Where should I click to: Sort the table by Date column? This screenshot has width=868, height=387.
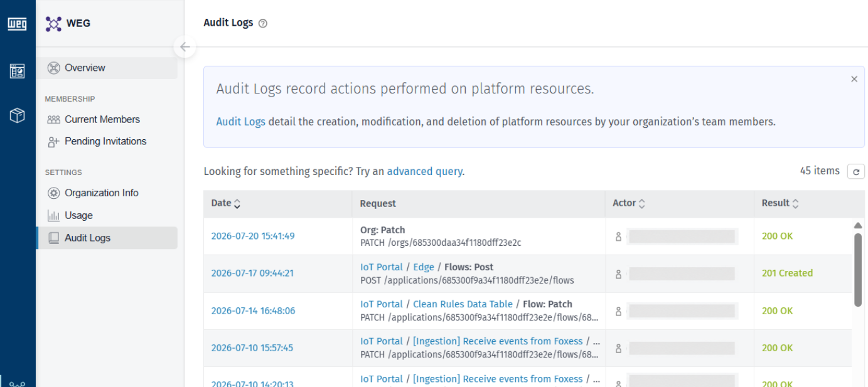click(x=226, y=203)
